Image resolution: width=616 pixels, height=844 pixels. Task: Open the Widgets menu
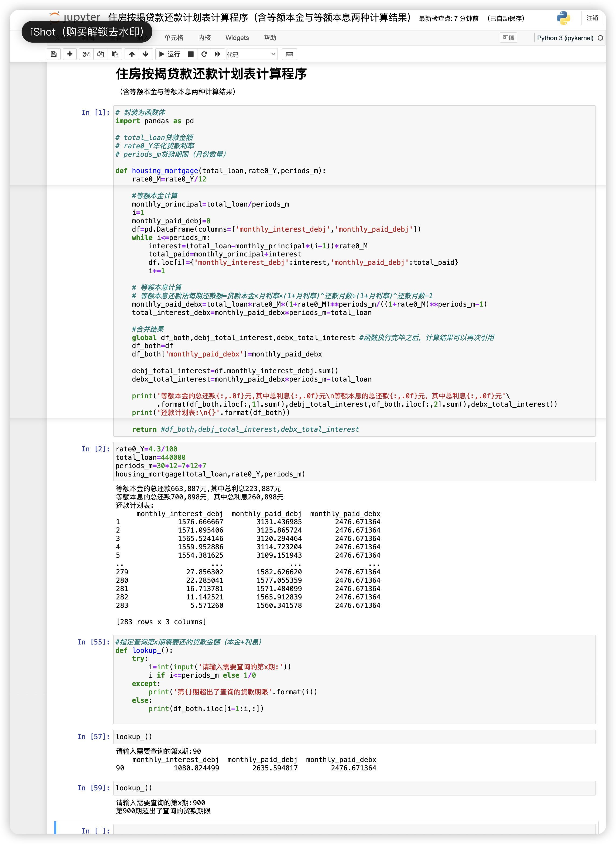pyautogui.click(x=237, y=38)
